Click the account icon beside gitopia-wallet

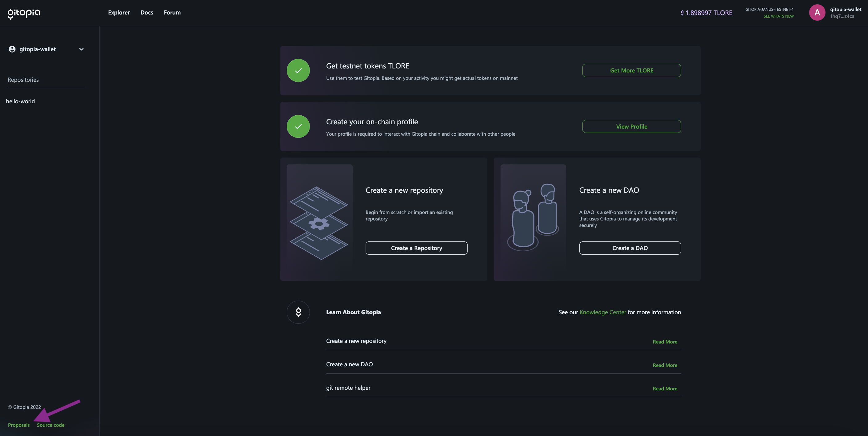point(12,49)
